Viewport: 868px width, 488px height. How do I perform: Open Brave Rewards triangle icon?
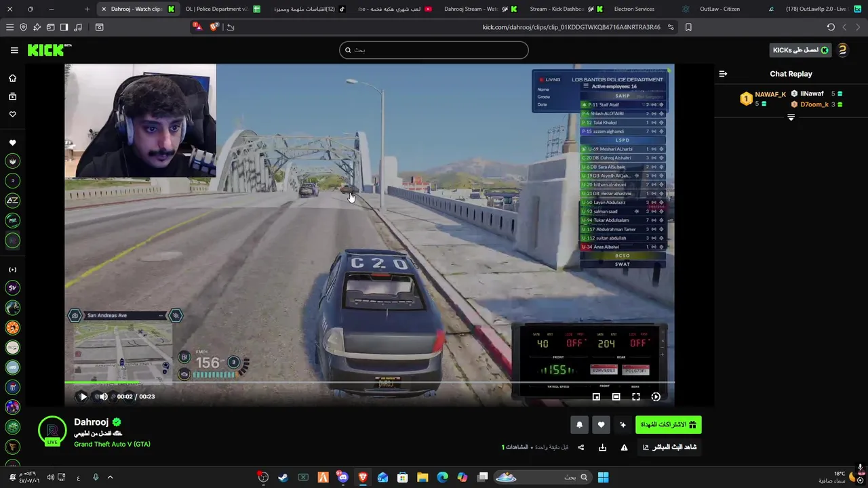point(197,26)
